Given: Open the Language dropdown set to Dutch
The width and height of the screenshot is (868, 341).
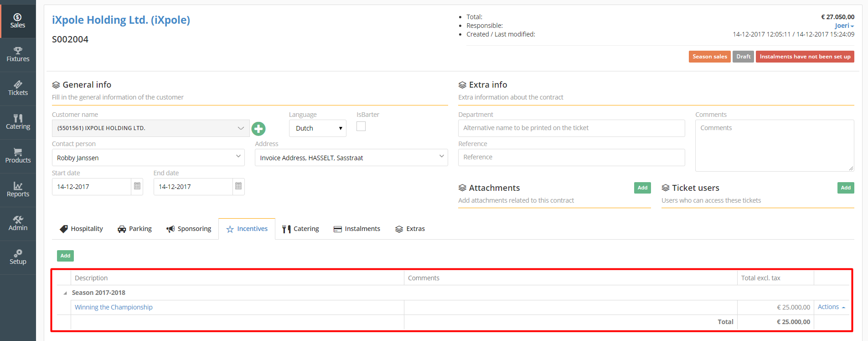Looking at the screenshot, I should [318, 128].
